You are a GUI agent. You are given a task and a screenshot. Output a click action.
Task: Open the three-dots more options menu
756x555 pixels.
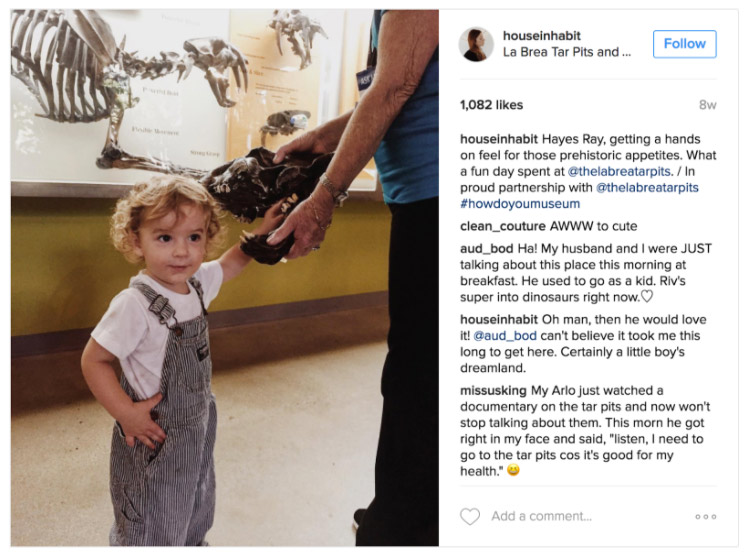(706, 516)
